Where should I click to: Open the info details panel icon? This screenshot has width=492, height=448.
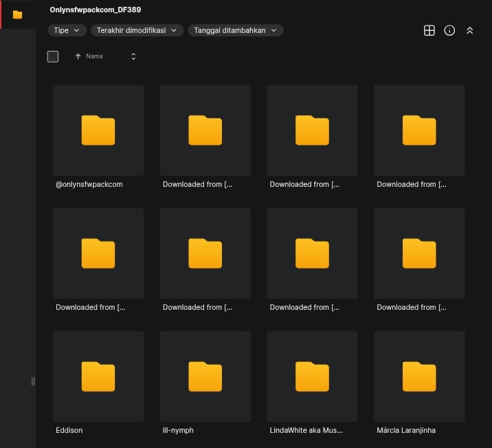(449, 30)
